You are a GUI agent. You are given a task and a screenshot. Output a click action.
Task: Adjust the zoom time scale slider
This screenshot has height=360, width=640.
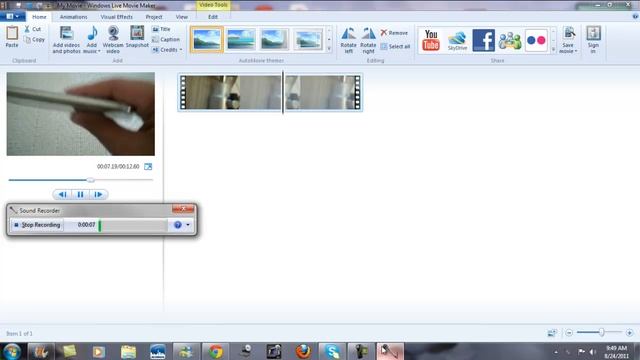pos(599,333)
